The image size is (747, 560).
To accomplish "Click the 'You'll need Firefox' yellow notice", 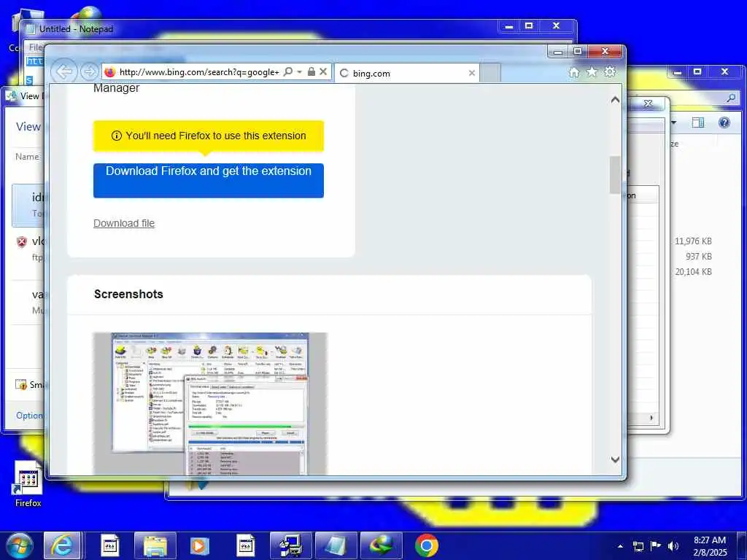I will 208,136.
